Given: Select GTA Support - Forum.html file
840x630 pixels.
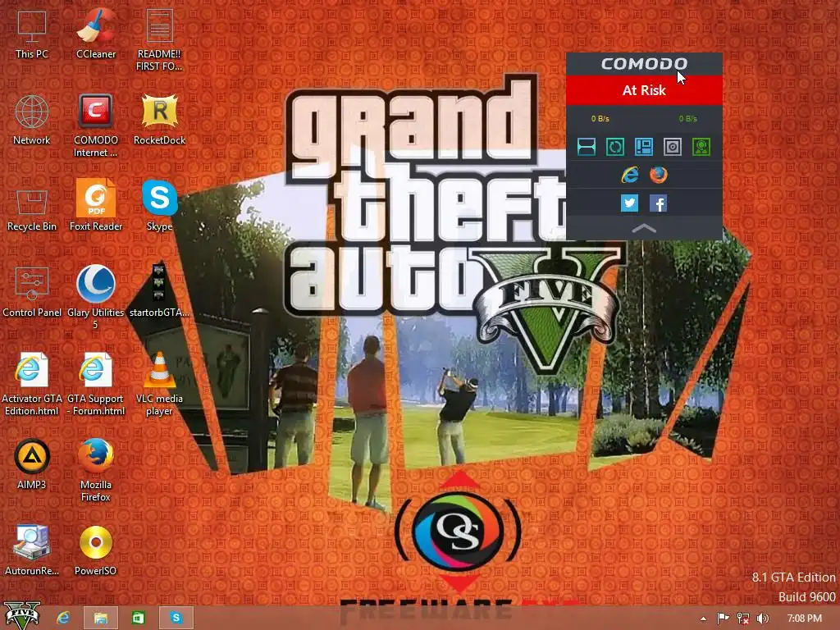Looking at the screenshot, I should pos(96,385).
